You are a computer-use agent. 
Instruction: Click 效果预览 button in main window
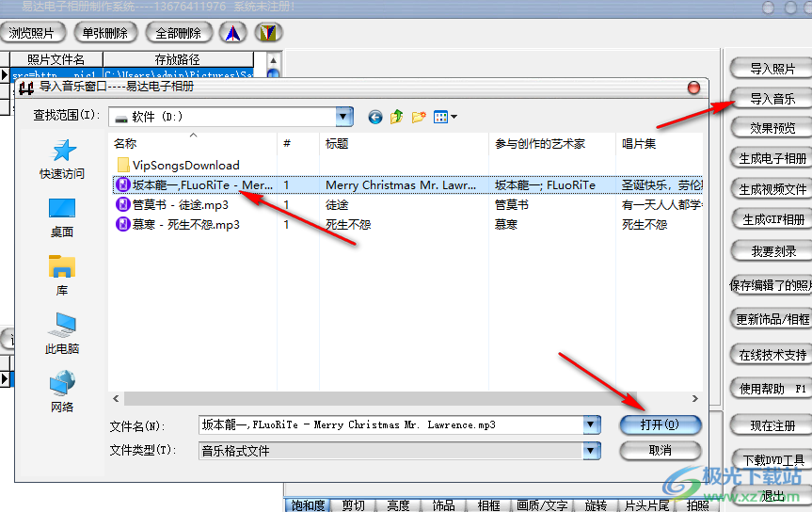tap(772, 128)
